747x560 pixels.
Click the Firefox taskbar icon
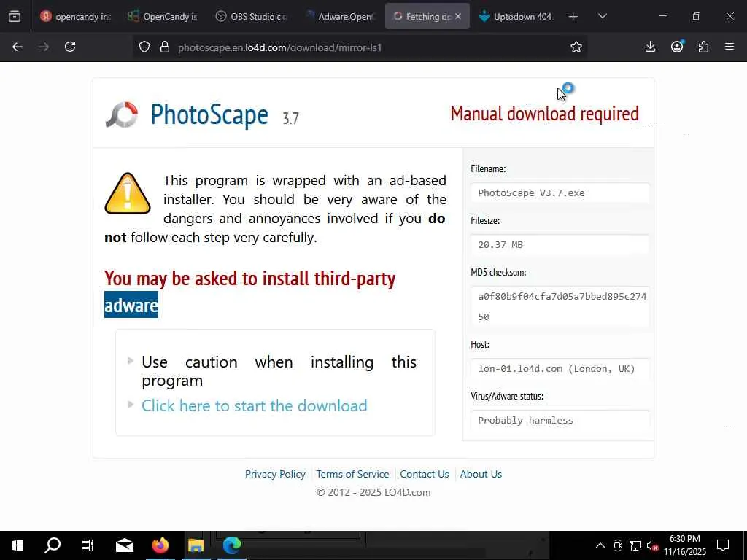pyautogui.click(x=160, y=545)
